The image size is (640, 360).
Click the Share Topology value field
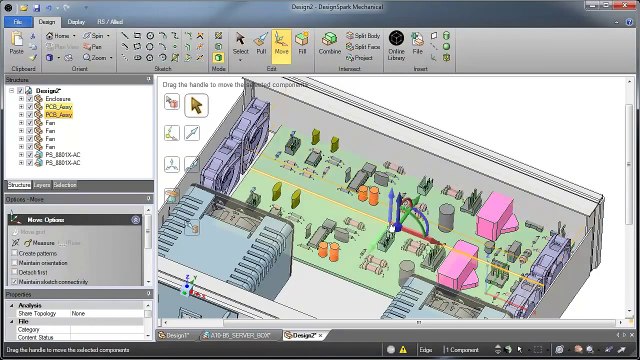pyautogui.click(x=107, y=313)
